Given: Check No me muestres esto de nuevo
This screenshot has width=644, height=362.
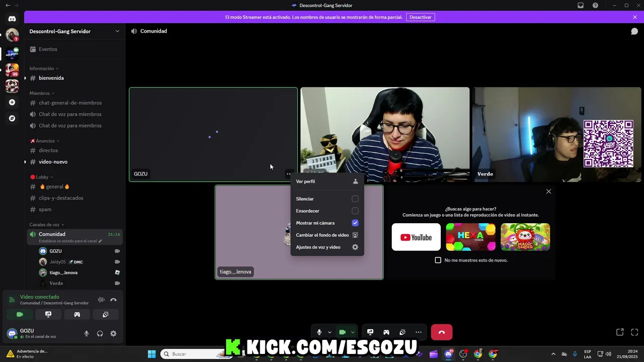Looking at the screenshot, I should click(438, 260).
